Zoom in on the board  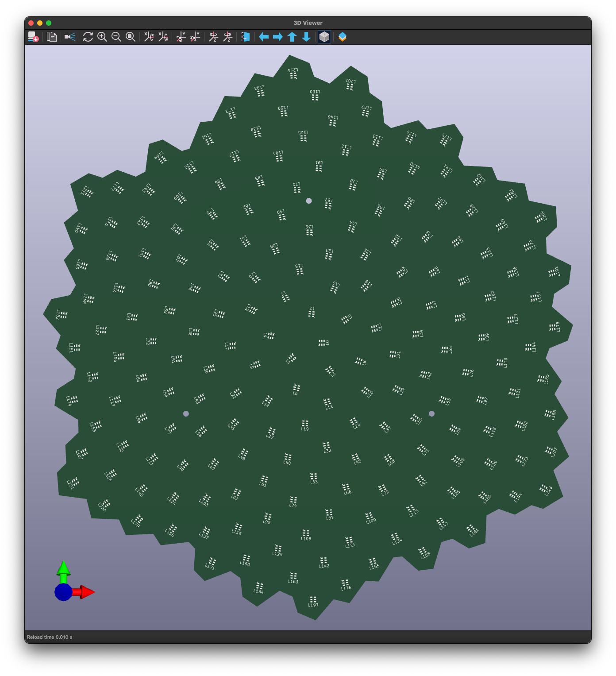click(102, 37)
